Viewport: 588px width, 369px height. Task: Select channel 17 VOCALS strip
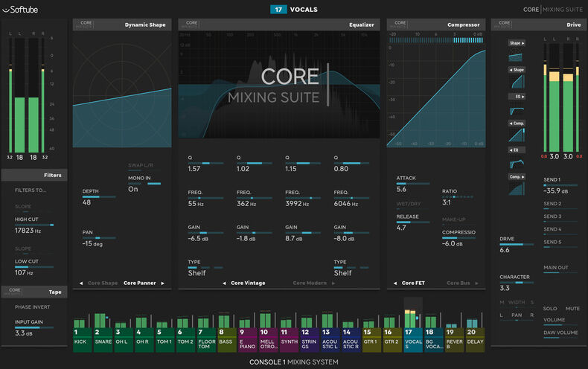[413, 340]
